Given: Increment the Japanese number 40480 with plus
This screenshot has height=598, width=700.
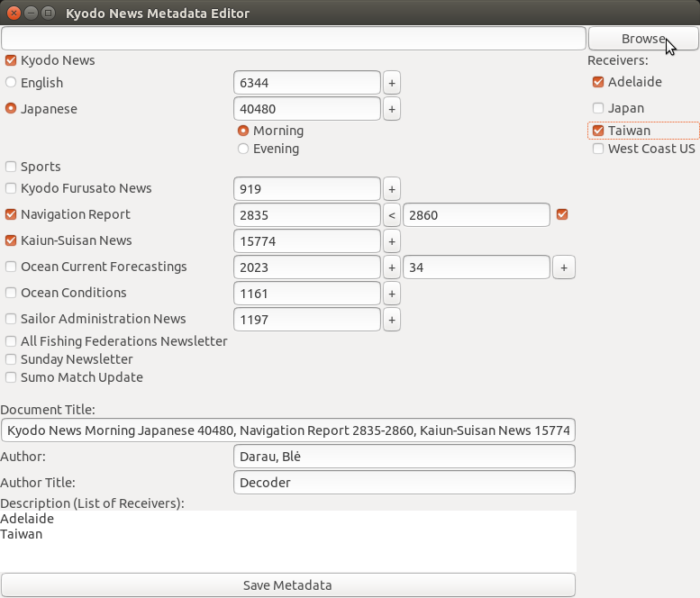Looking at the screenshot, I should pyautogui.click(x=392, y=109).
